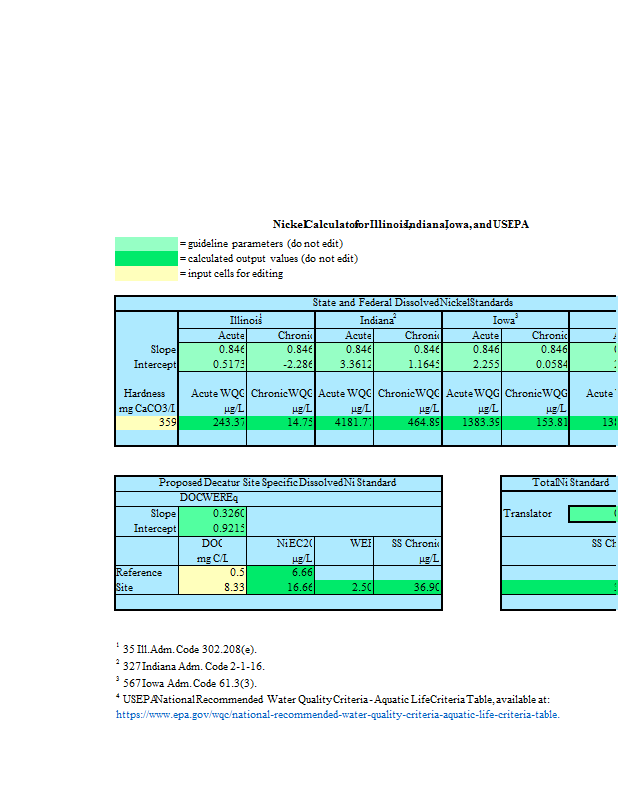This screenshot has width=618, height=800.
Task: Click the WER value cell 2.50
Action: [345, 588]
